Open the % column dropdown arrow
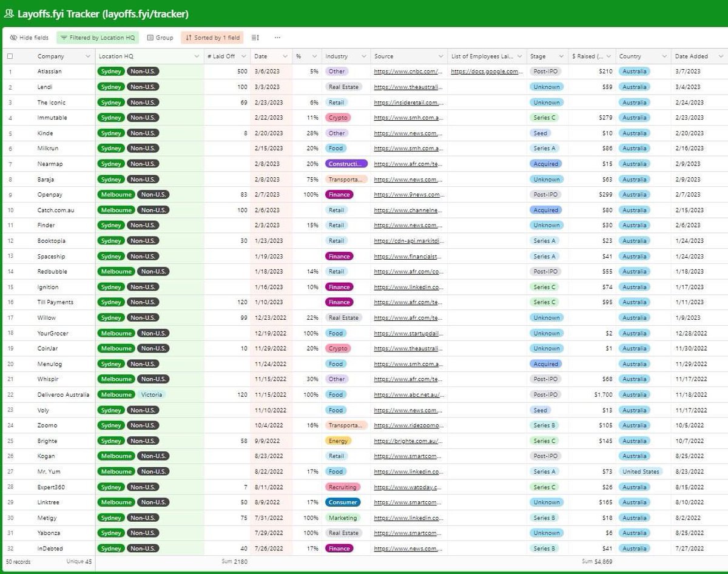Viewport: 728px width, 574px height. [x=315, y=56]
